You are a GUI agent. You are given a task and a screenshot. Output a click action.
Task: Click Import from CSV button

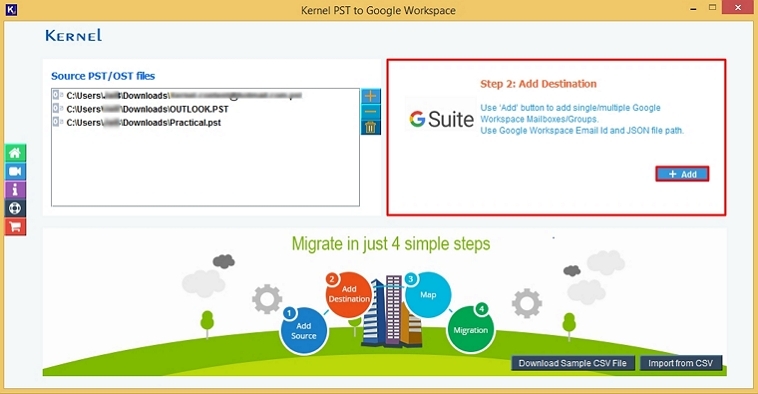coord(680,363)
